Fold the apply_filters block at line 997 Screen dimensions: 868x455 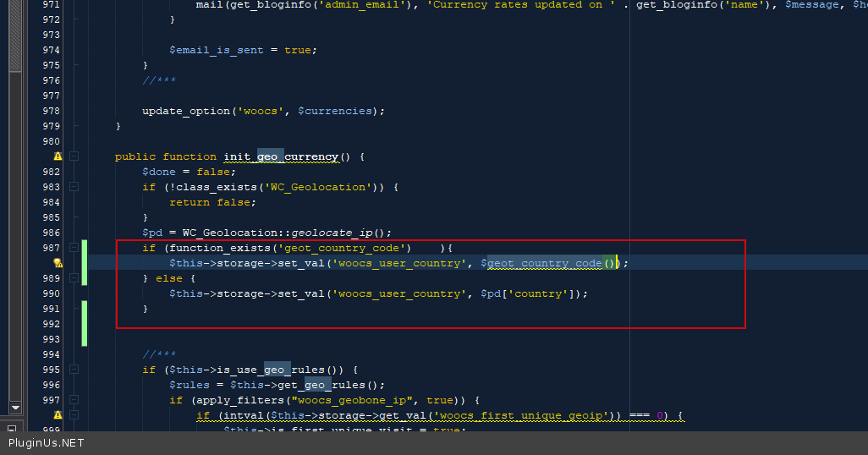point(74,400)
